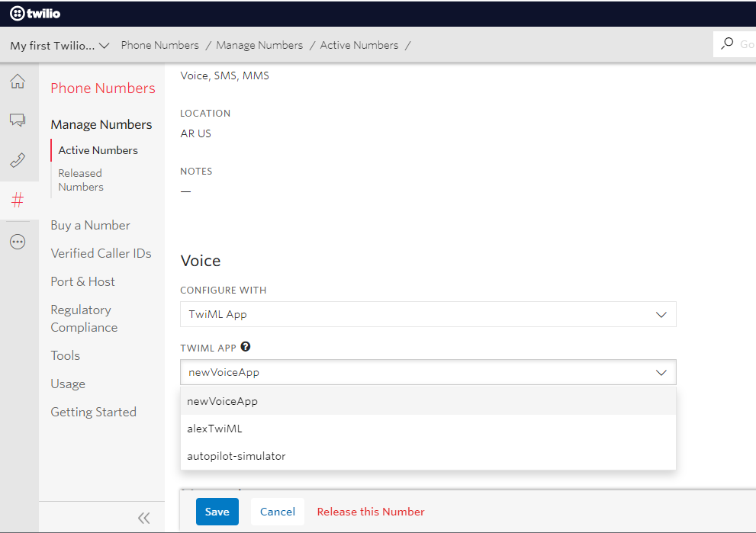Screen dimensions: 756x533
Task: Click the AR US location text
Action: pyautogui.click(x=195, y=133)
